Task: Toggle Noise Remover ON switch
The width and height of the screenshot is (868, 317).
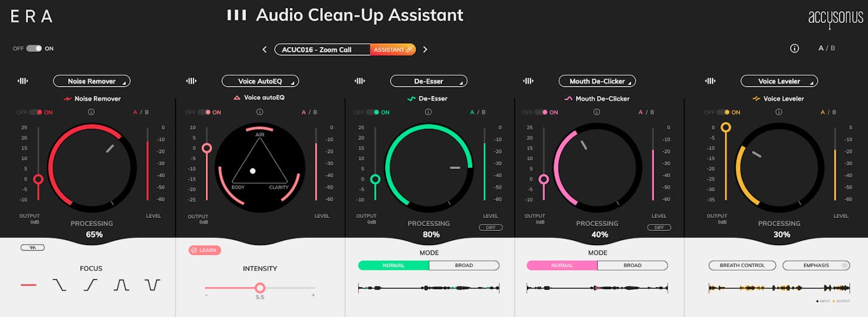Action: [36, 112]
